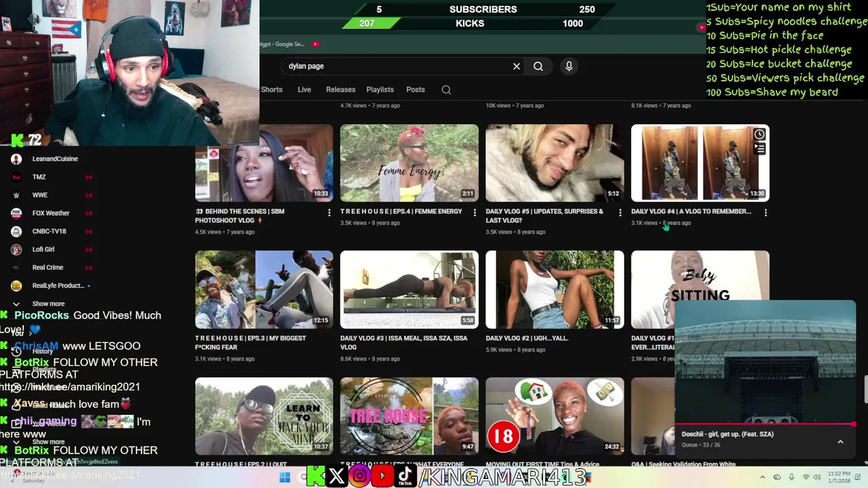This screenshot has height=488, width=868.
Task: Open the channel search magnifier icon
Action: pyautogui.click(x=446, y=89)
